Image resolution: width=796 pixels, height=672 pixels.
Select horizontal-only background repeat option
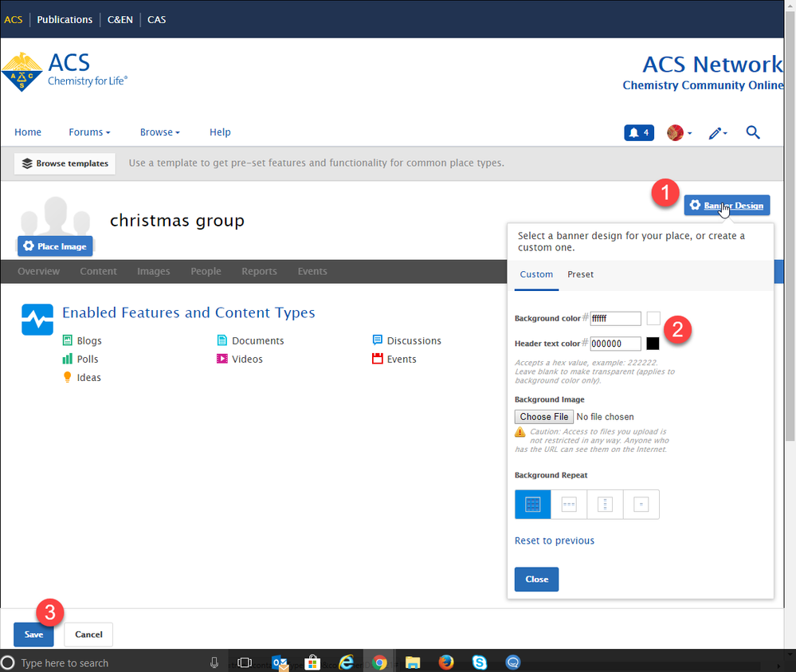pyautogui.click(x=569, y=505)
